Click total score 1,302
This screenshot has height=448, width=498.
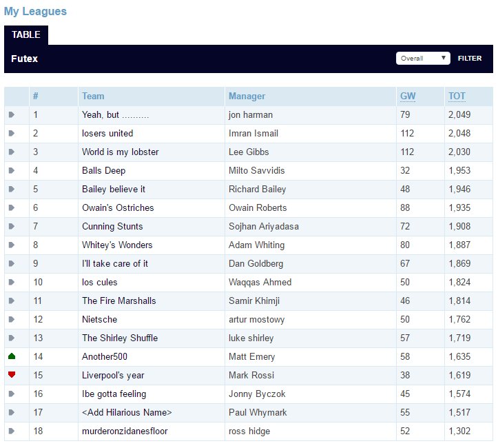click(459, 431)
